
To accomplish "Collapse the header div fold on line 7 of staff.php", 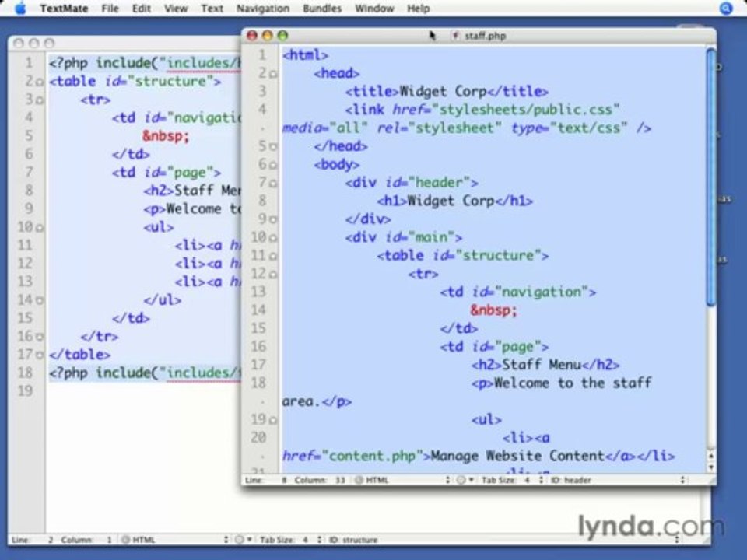I will (273, 183).
